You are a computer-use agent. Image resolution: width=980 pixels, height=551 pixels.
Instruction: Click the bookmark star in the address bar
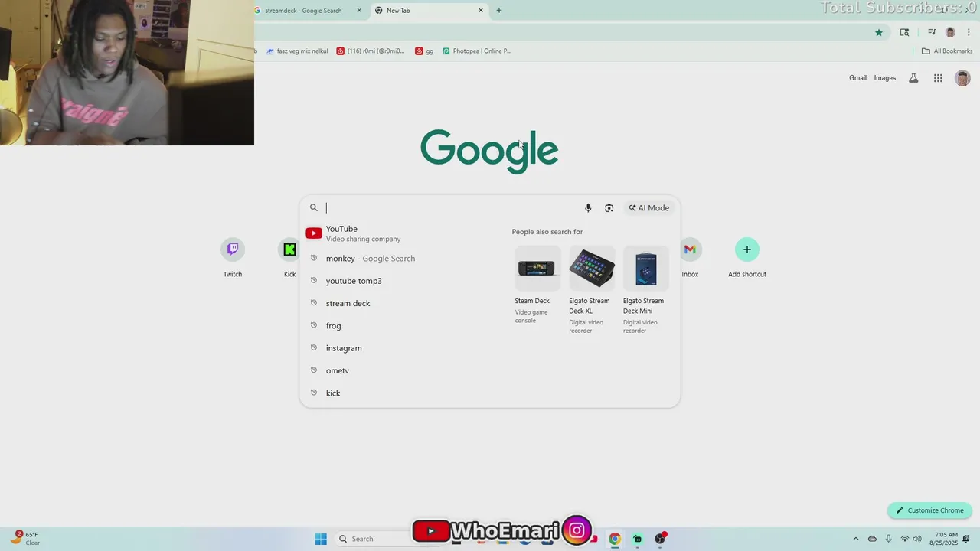pyautogui.click(x=879, y=32)
